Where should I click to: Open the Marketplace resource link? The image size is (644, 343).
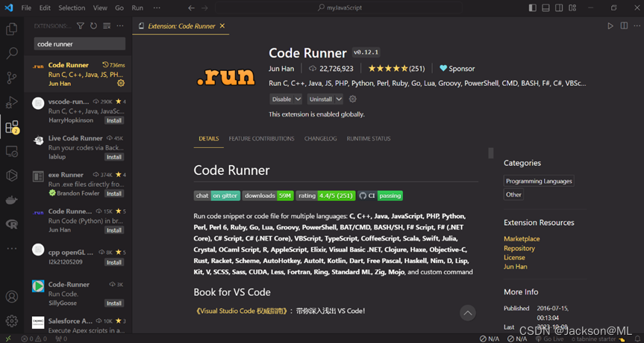[x=522, y=239]
